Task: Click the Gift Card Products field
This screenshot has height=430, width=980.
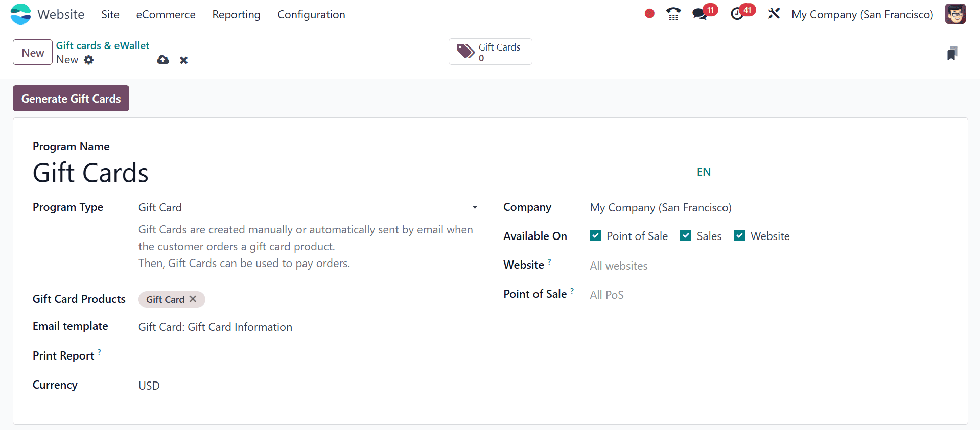Action: point(308,299)
